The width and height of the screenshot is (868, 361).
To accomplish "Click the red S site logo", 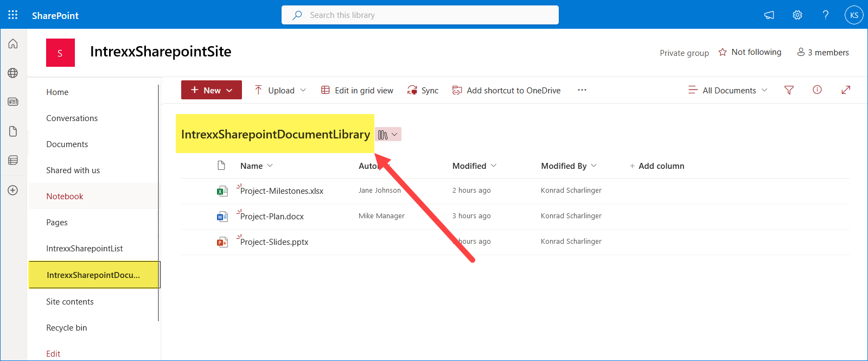I will [60, 53].
